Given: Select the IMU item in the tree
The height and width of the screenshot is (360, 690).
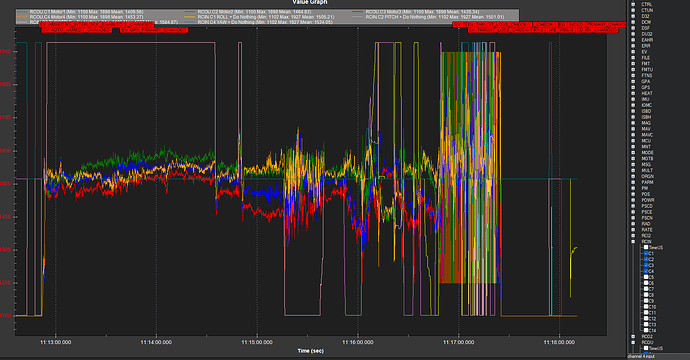Looking at the screenshot, I should point(646,99).
